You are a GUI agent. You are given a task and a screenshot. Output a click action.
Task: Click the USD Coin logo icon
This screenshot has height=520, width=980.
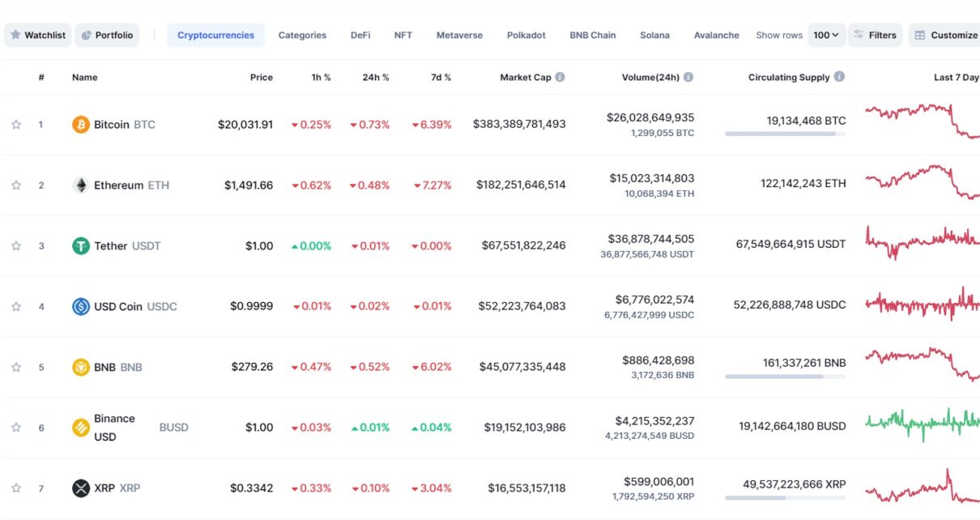click(x=81, y=307)
